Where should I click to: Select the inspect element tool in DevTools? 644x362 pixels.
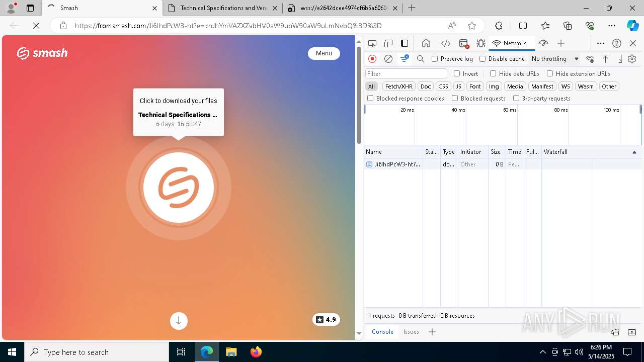[372, 43]
